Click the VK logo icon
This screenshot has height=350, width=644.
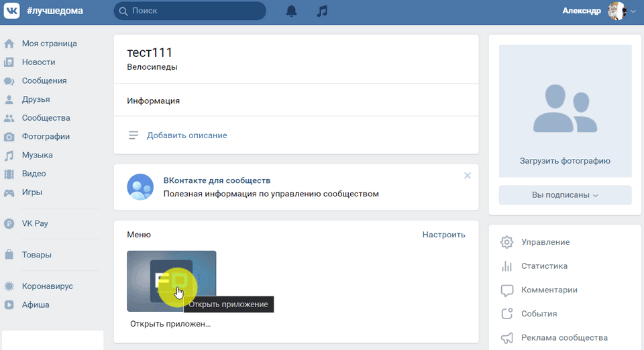[x=13, y=11]
